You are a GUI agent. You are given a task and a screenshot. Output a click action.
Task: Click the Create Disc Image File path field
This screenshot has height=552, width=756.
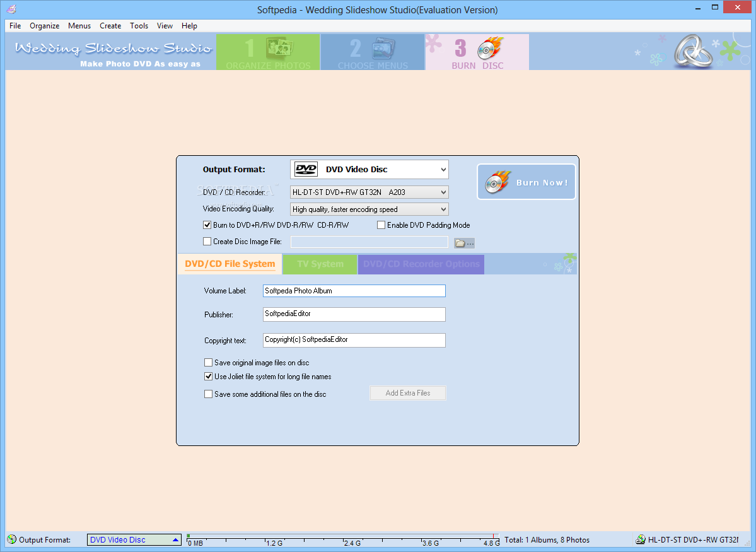[369, 242]
